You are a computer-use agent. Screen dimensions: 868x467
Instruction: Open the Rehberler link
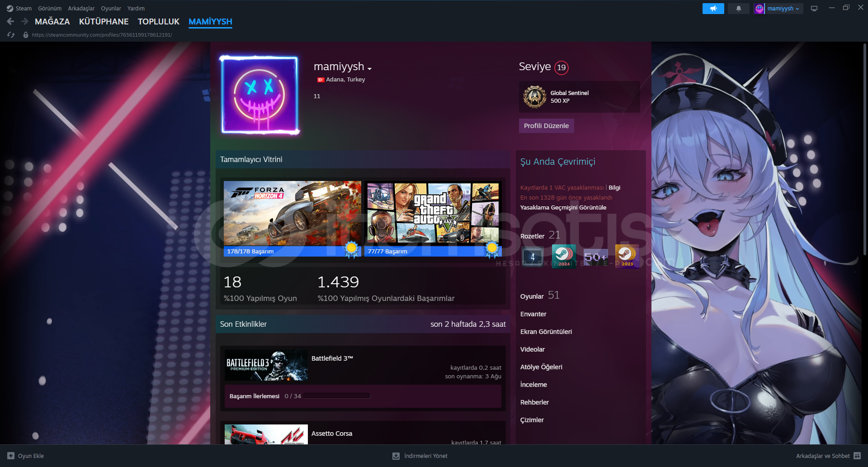click(x=534, y=402)
